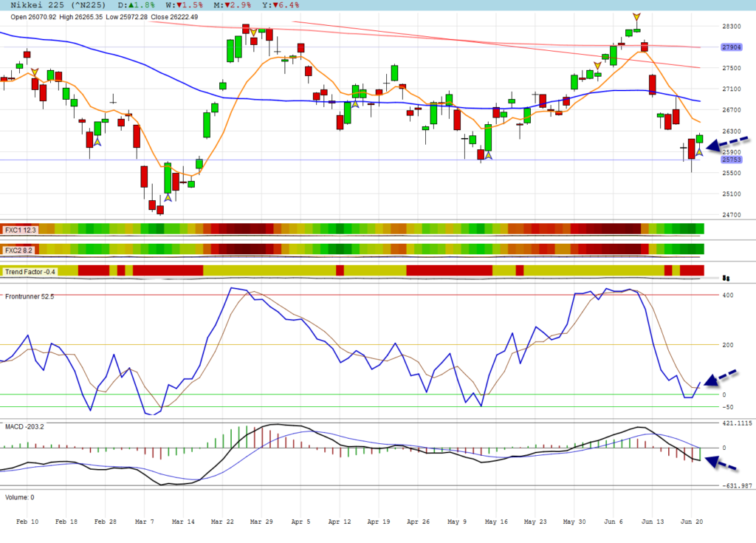Screen dimensions: 756x543
Task: Click the 200 level on the Frontrunner axis
Action: pyautogui.click(x=727, y=345)
